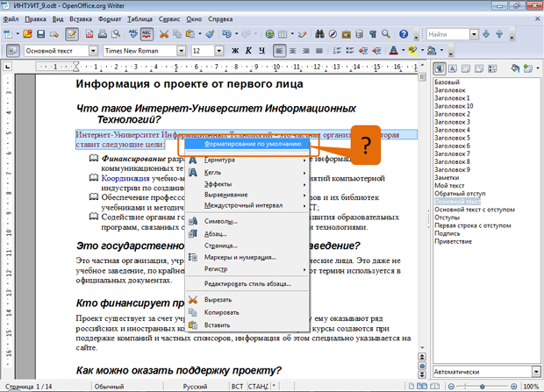This screenshot has width=544, height=392.
Task: Open paragraph style dropdown Основной текст
Action: (x=93, y=51)
